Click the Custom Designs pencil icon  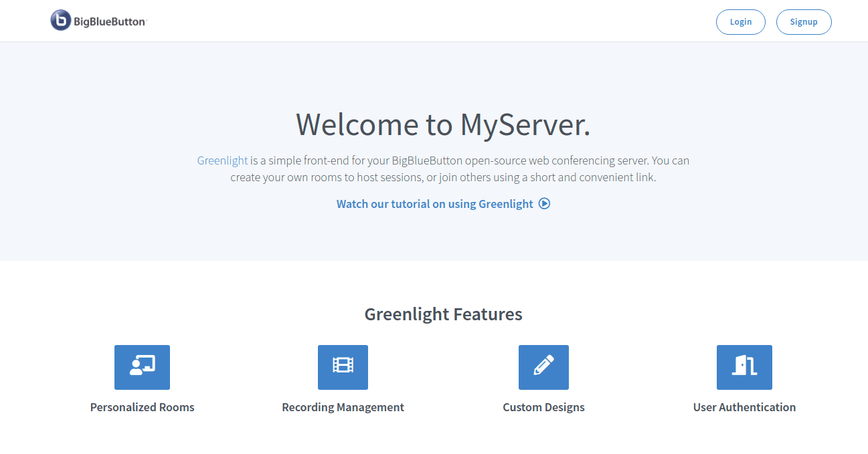click(543, 367)
